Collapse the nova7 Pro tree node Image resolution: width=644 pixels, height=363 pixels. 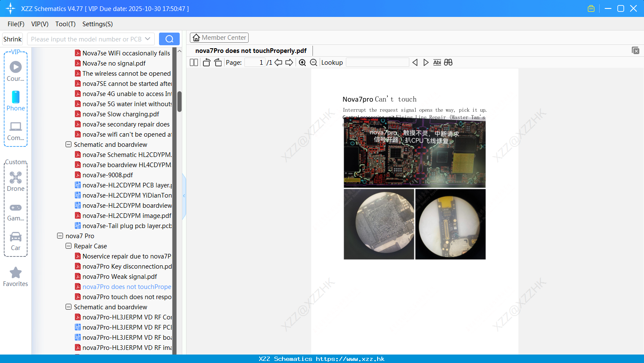tap(60, 236)
